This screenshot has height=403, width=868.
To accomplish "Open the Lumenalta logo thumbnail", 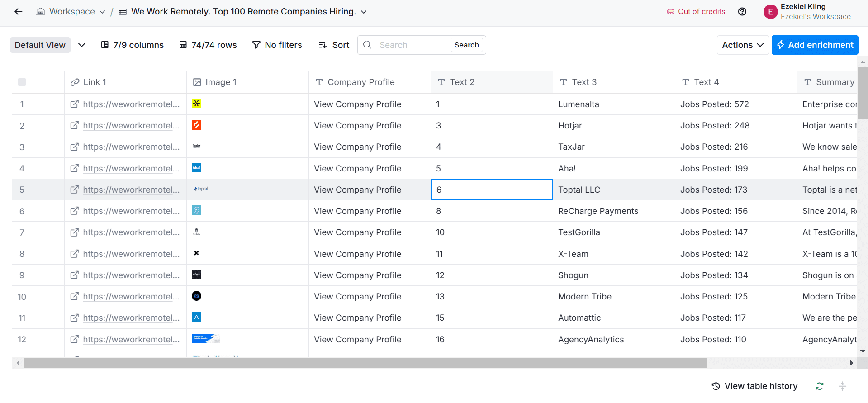I will pos(196,104).
